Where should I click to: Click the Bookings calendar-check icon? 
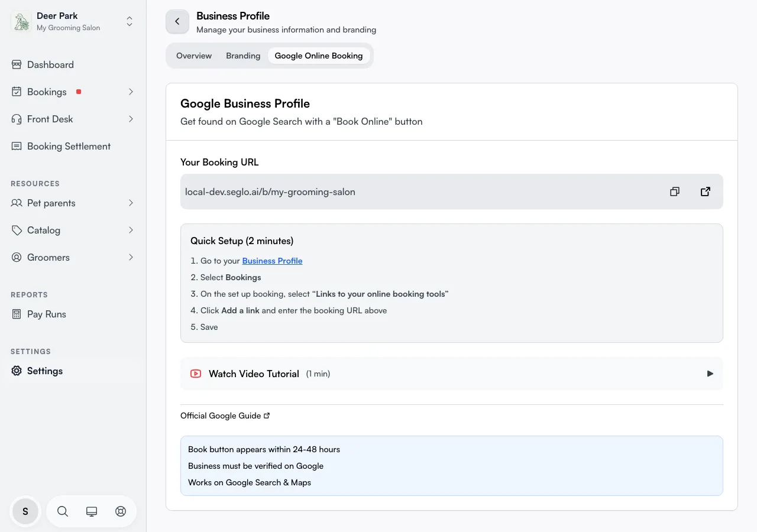click(17, 92)
